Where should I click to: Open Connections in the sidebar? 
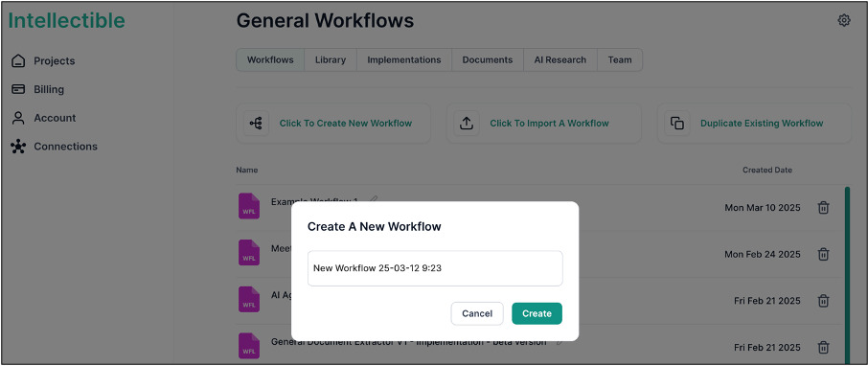65,147
